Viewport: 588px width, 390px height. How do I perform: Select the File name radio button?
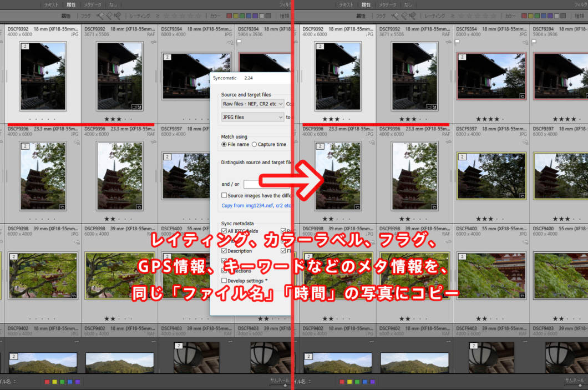[x=225, y=144]
